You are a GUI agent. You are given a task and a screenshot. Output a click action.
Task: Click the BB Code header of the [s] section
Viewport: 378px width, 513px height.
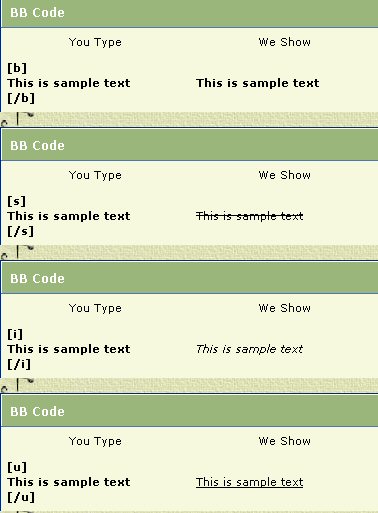point(190,145)
